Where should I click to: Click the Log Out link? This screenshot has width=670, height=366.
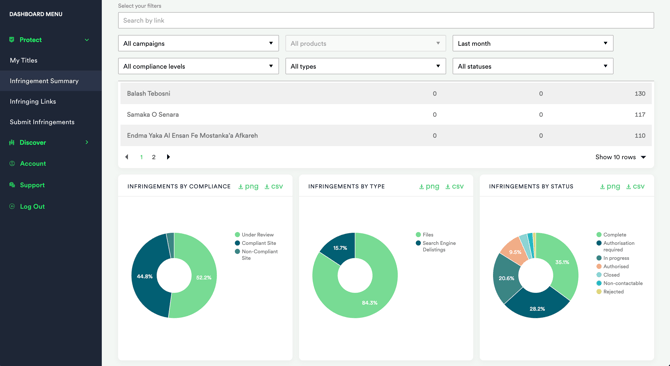(x=32, y=206)
